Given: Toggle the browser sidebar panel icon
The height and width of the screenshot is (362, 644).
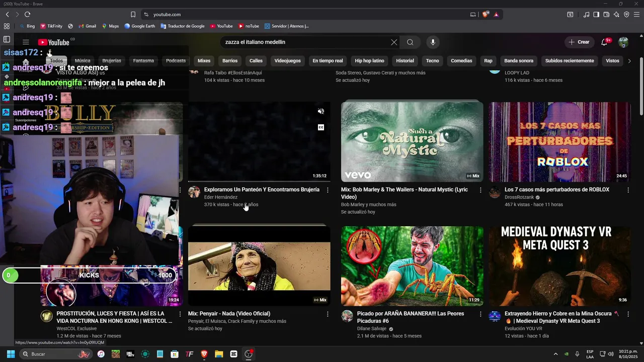Looking at the screenshot, I should (596, 15).
